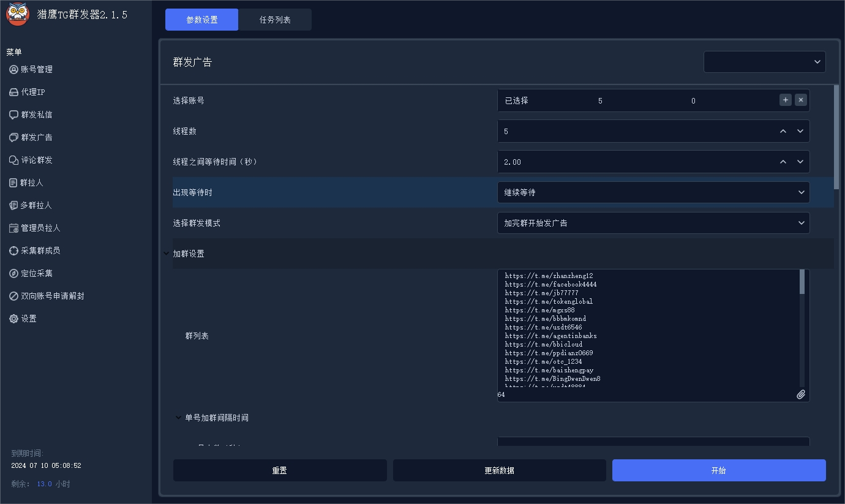The height and width of the screenshot is (504, 845).
Task: Click the main panel vertical scrollbar
Action: (836, 137)
